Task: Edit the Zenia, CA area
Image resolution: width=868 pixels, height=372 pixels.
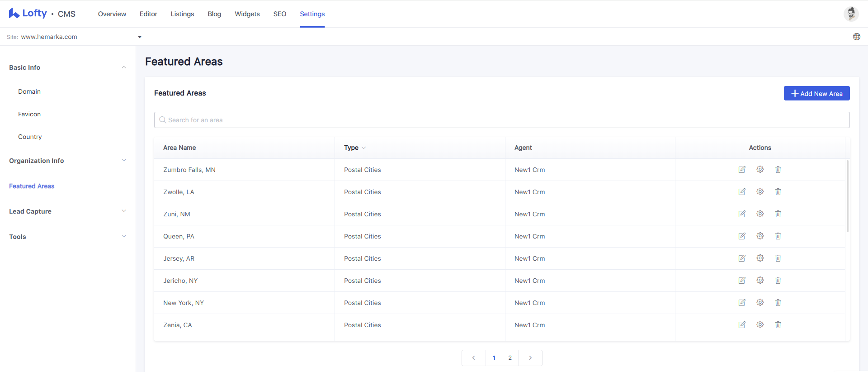Action: pos(742,325)
